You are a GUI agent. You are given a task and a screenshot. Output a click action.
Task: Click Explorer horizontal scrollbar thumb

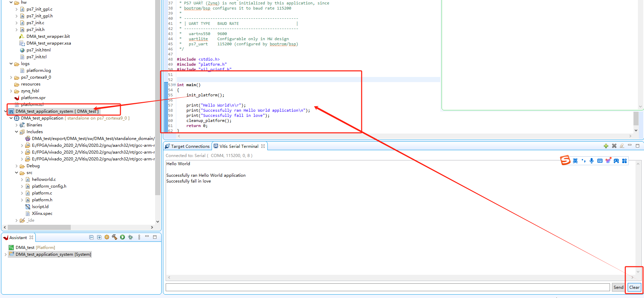tap(39, 227)
